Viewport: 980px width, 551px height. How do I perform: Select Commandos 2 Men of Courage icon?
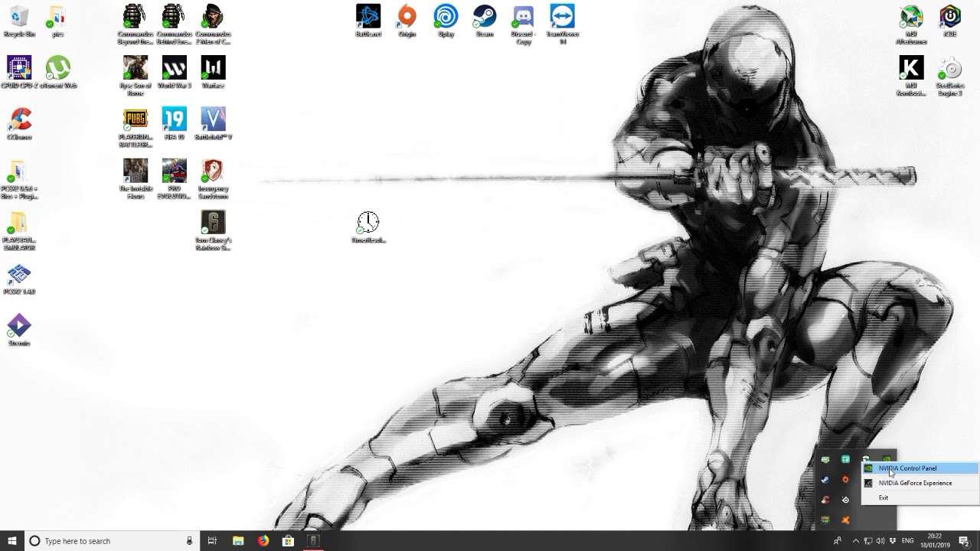[x=213, y=24]
